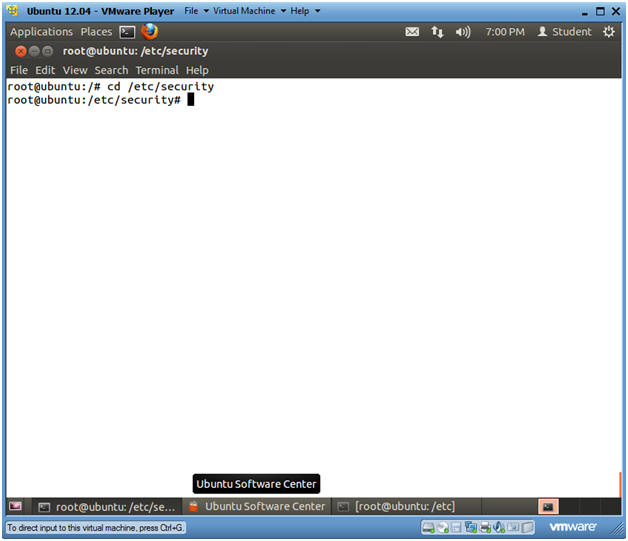This screenshot has height=541, width=628.
Task: Click the VMware floppy device icon
Action: click(456, 528)
